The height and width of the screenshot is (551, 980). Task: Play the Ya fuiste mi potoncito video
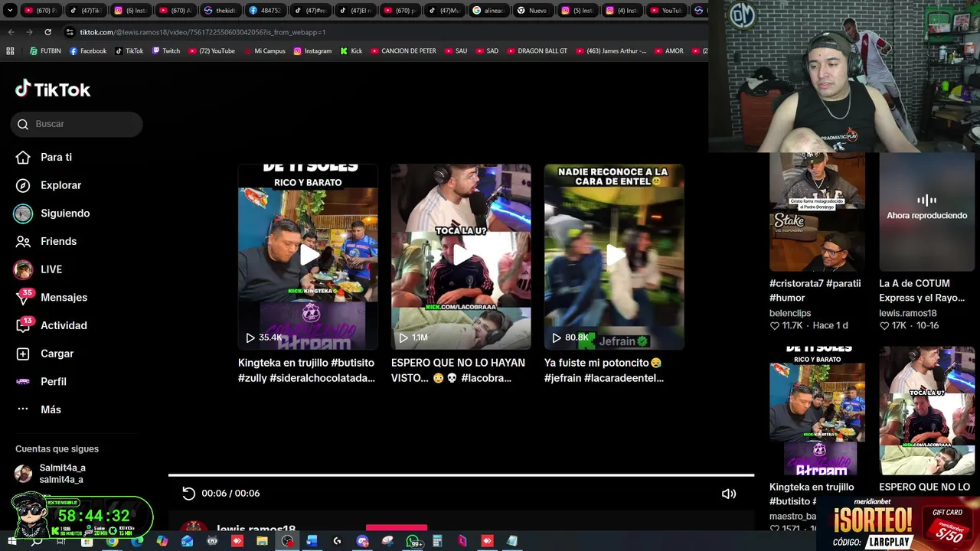[614, 256]
